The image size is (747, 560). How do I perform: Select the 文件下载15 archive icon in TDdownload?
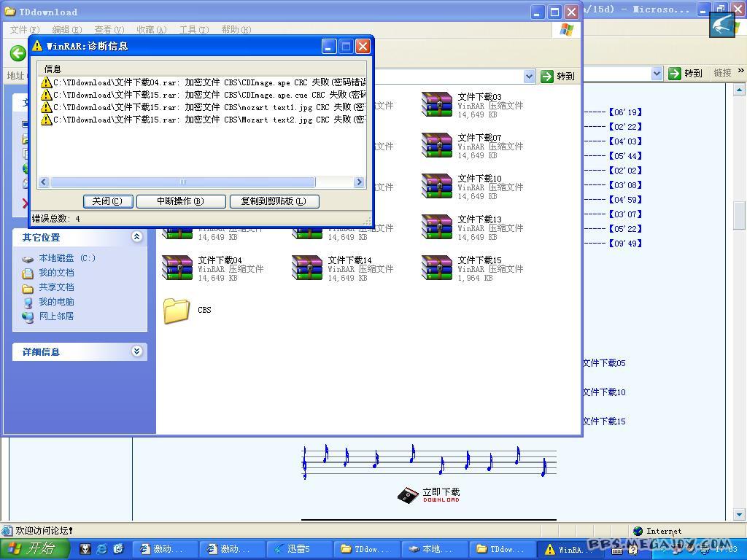pyautogui.click(x=437, y=268)
